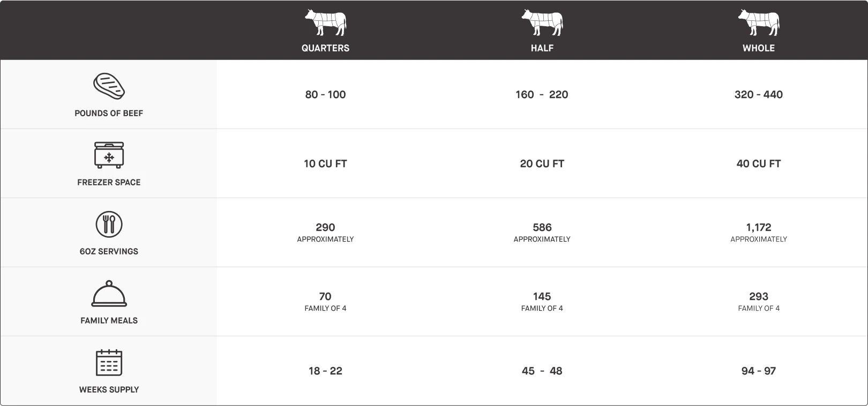This screenshot has height=406, width=868.
Task: Click the FAMILY MEALS row label
Action: [109, 320]
